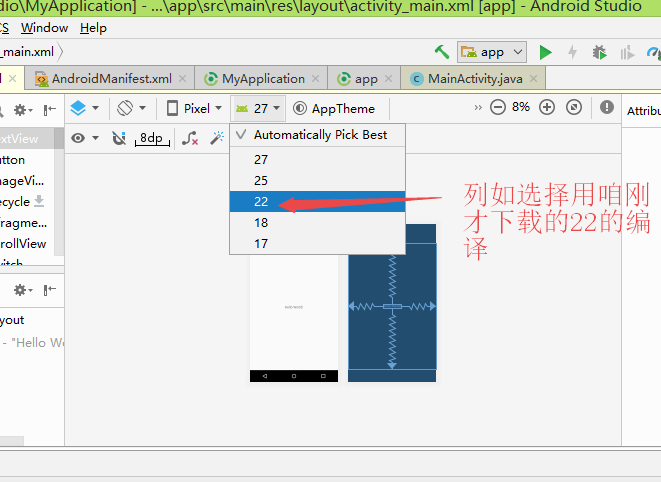The width and height of the screenshot is (661, 482).
Task: Run the app with green play button
Action: [x=545, y=52]
